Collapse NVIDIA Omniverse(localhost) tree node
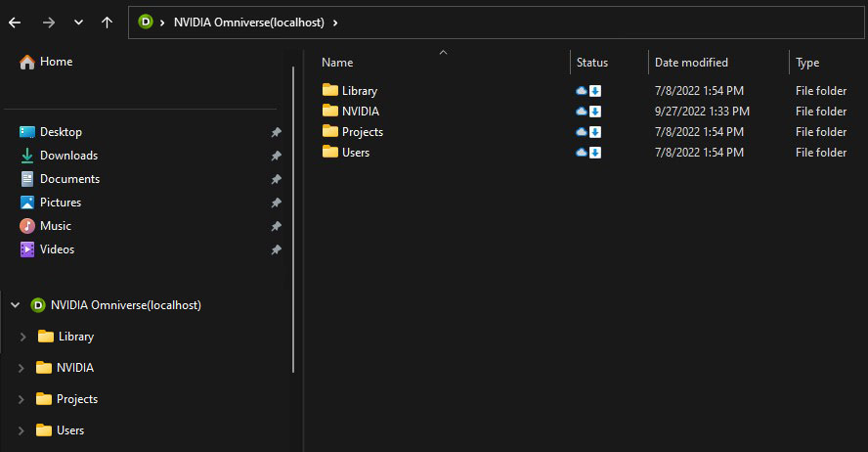The height and width of the screenshot is (452, 868). 15,305
